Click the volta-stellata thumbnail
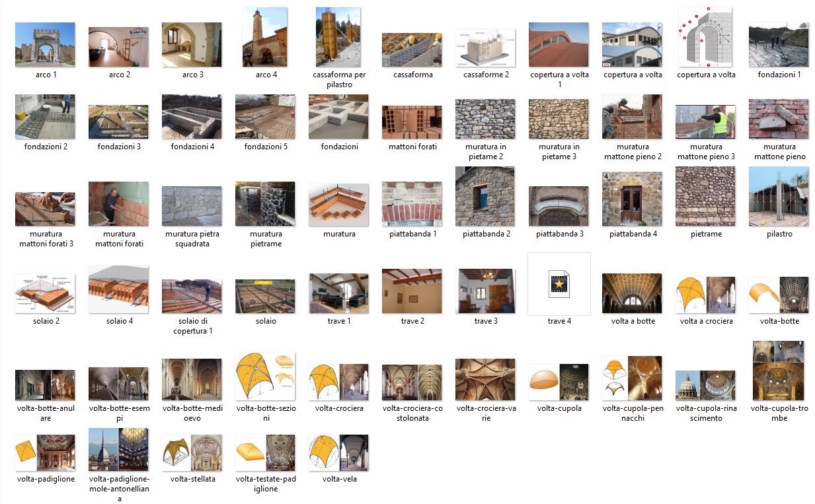 point(192,453)
